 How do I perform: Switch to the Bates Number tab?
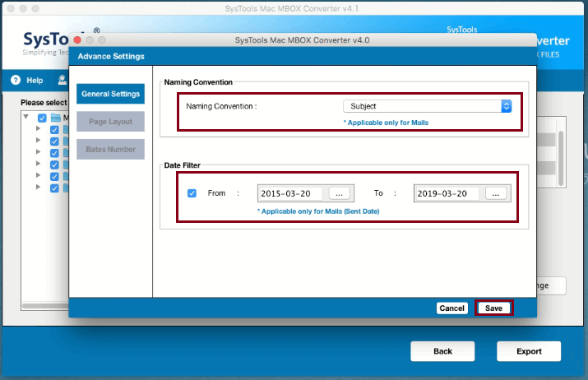coord(110,150)
